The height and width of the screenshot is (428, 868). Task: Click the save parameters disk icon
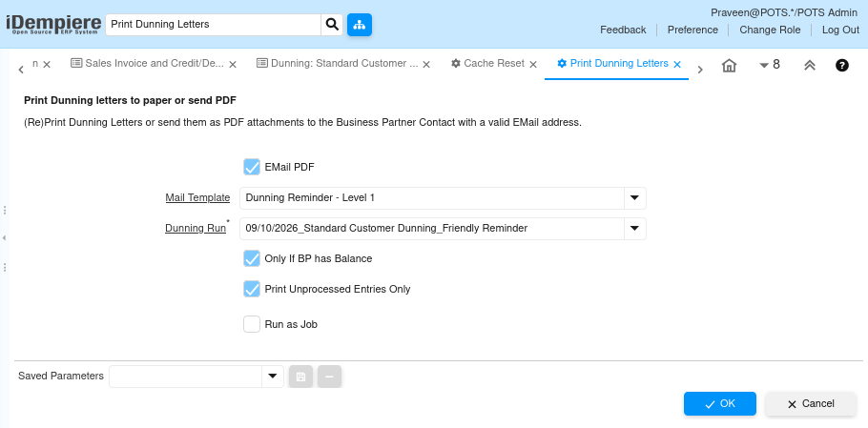[x=300, y=377]
